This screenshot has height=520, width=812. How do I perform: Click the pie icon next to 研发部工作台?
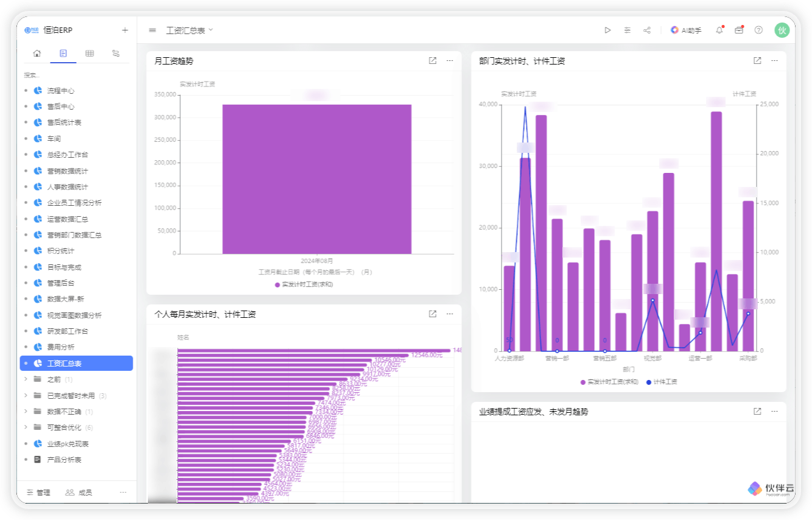(x=38, y=331)
